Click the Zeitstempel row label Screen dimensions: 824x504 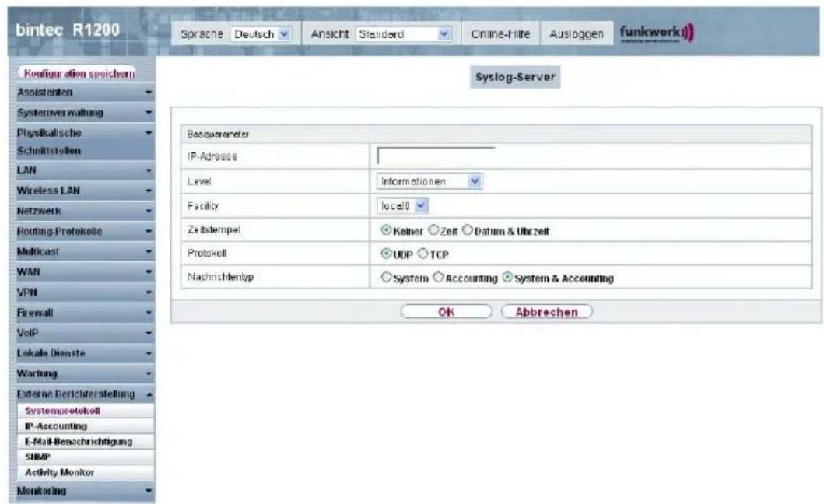[x=213, y=229]
